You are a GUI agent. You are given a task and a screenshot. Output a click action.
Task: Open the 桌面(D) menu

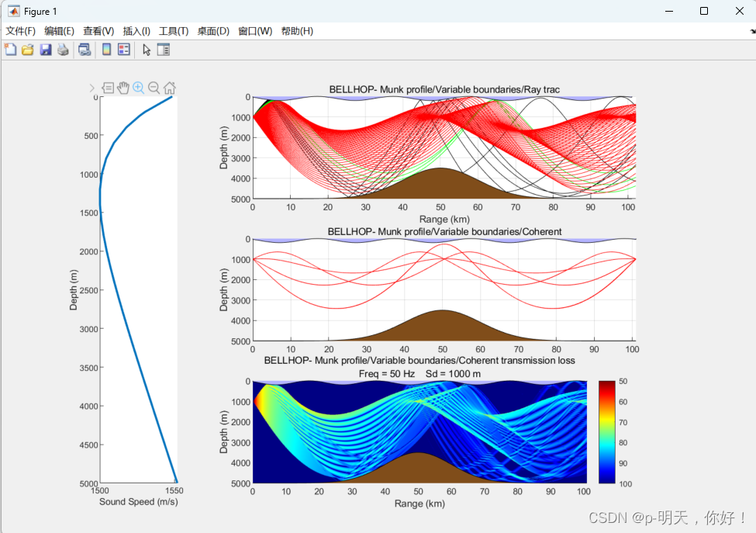point(213,31)
